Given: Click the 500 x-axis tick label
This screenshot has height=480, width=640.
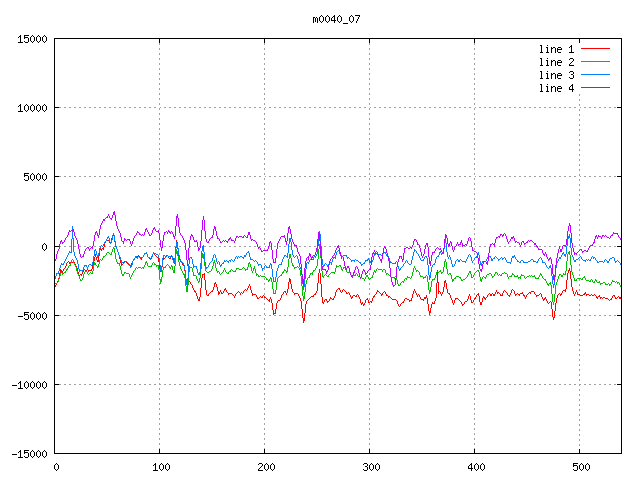Looking at the screenshot, I should 580,467.
